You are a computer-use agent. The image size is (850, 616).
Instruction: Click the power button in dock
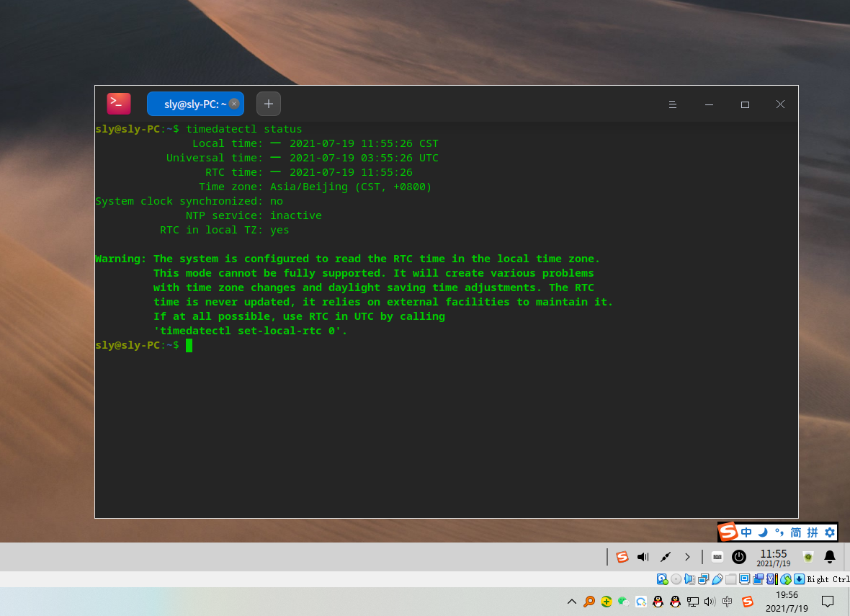[739, 557]
